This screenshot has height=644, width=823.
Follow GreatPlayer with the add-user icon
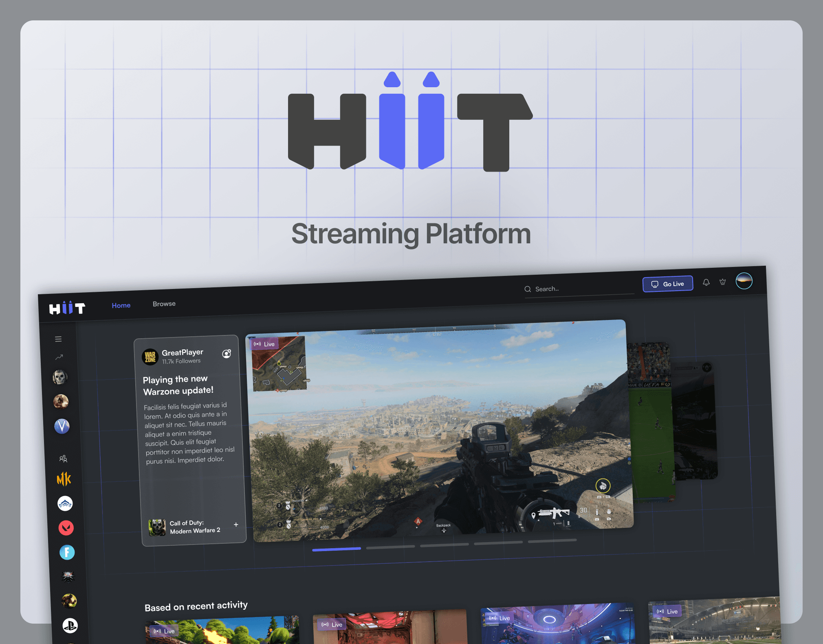coord(227,353)
